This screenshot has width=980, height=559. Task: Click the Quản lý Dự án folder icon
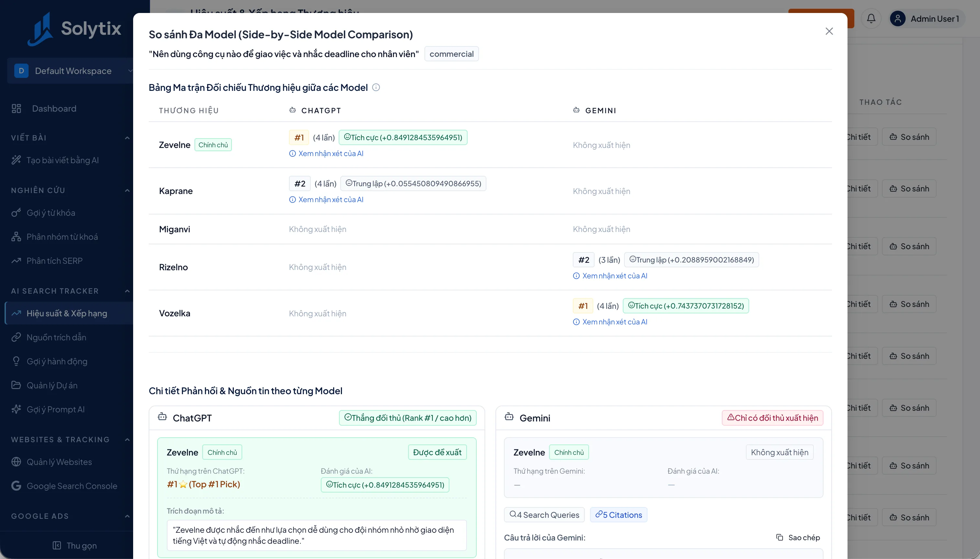16,385
